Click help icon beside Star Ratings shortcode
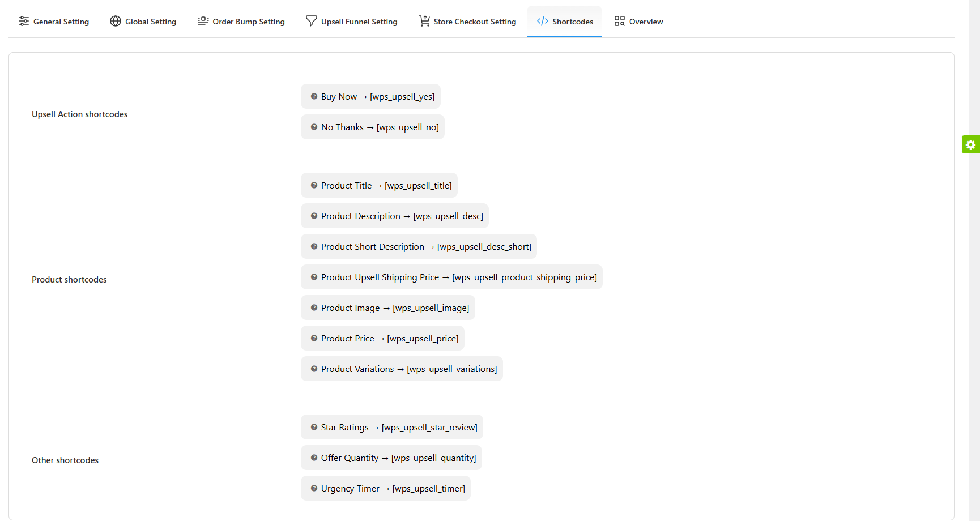The image size is (980, 521). click(314, 428)
